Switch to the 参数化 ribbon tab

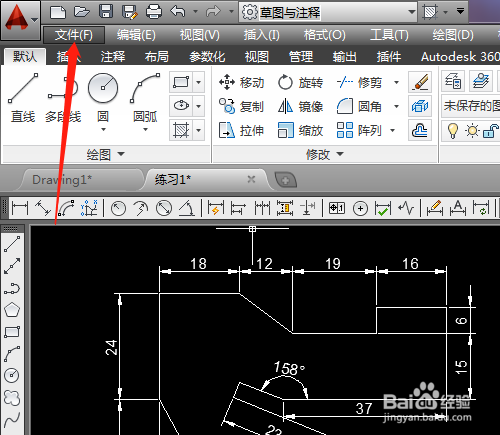[x=207, y=57]
